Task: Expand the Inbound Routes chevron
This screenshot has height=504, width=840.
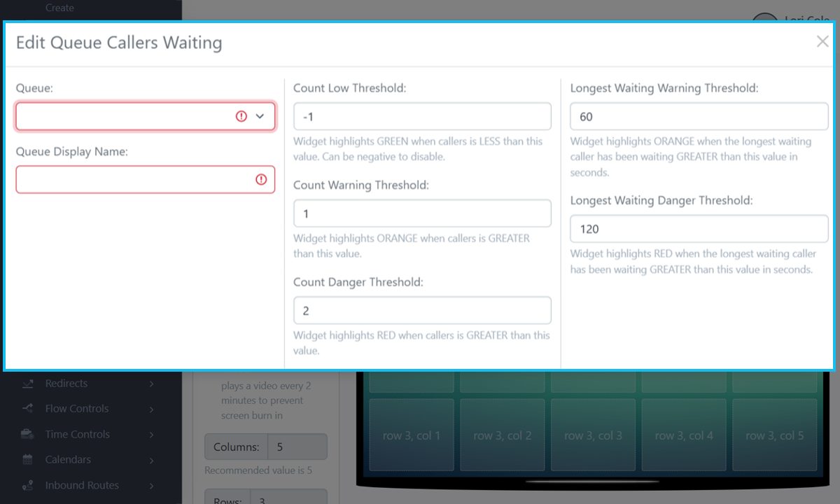Action: [152, 485]
